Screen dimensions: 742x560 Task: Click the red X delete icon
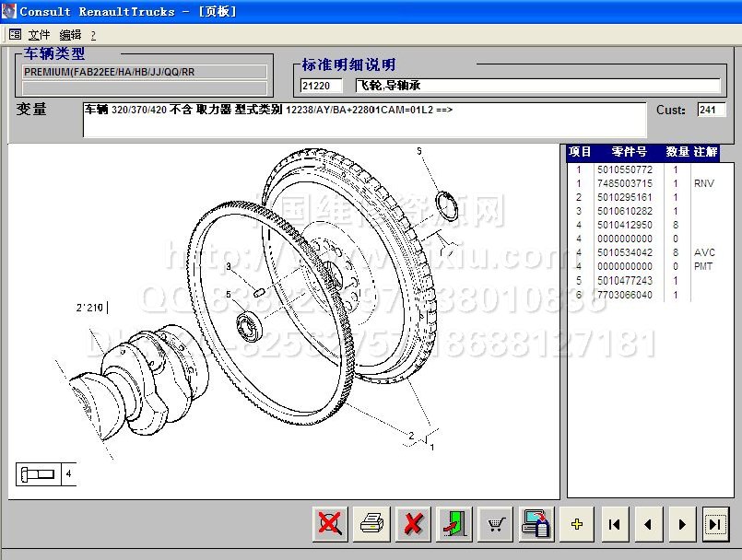[413, 524]
